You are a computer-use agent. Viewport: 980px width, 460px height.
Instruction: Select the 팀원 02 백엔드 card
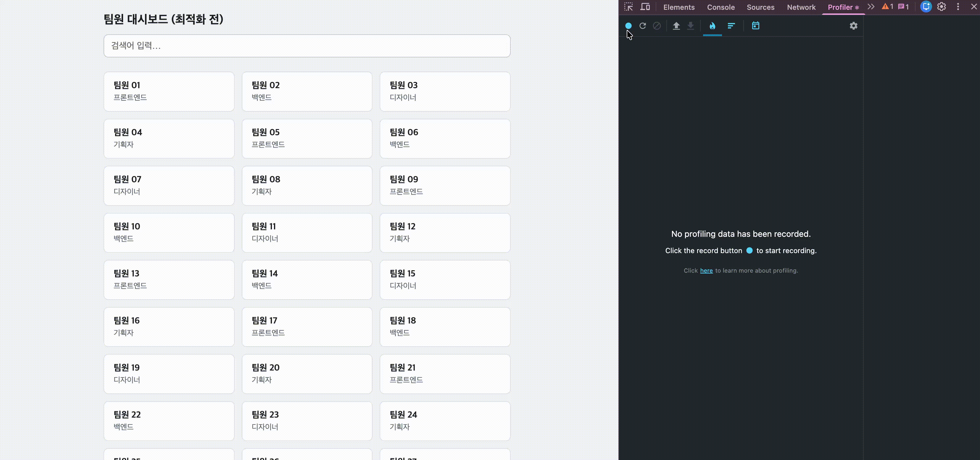coord(307,92)
